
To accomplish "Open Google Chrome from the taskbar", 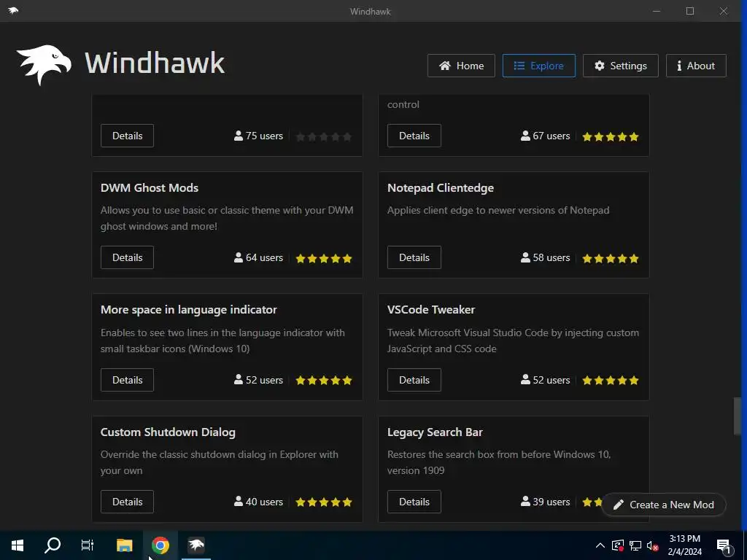I will [x=160, y=545].
